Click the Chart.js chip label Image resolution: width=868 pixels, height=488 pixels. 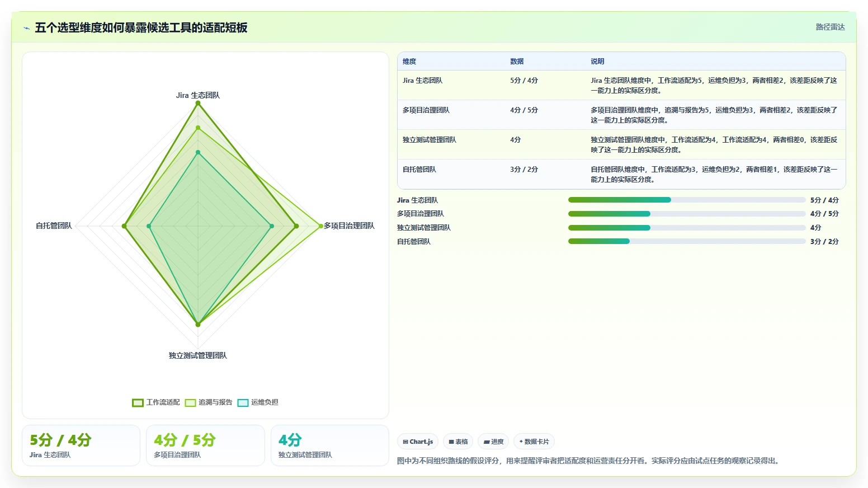(421, 442)
